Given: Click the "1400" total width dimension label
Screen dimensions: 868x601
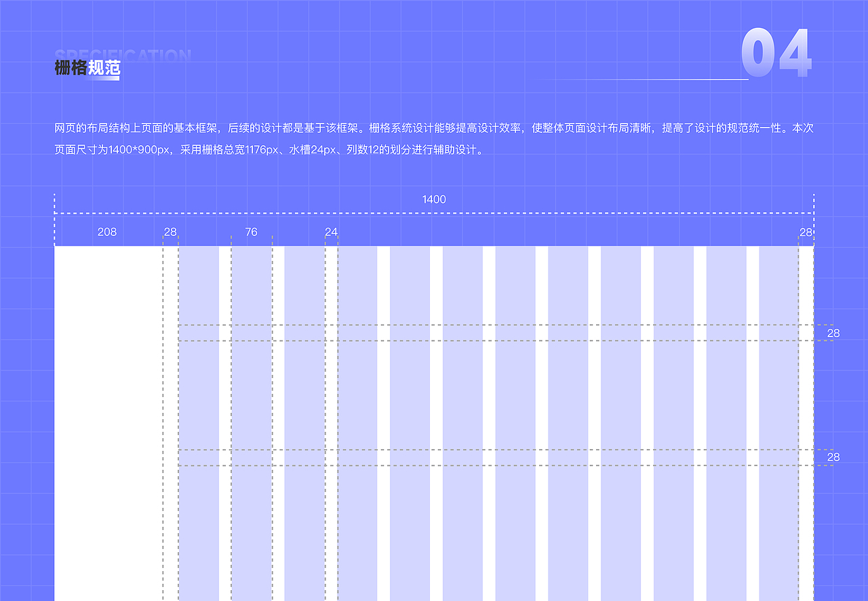Looking at the screenshot, I should pos(433,199).
